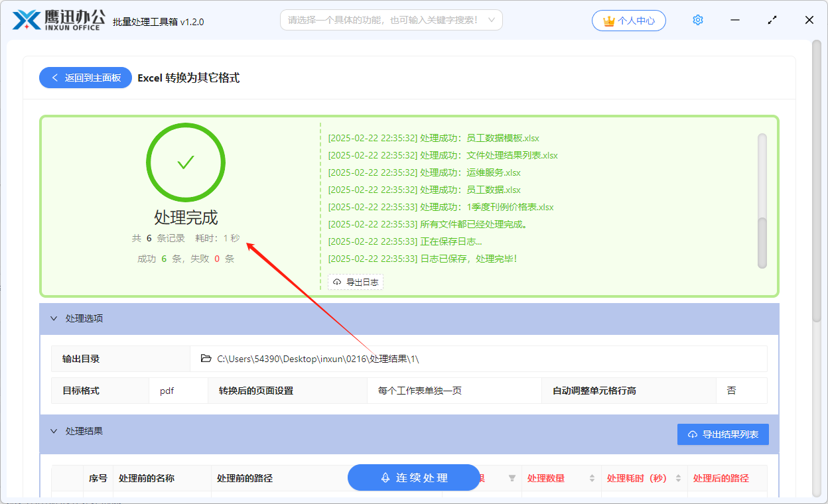This screenshot has height=504, width=828.
Task: Click the INXUN Office logo
Action: [58, 21]
